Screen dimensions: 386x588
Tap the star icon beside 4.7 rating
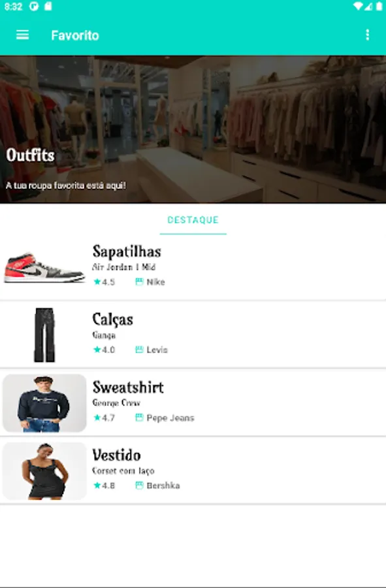[x=97, y=417]
